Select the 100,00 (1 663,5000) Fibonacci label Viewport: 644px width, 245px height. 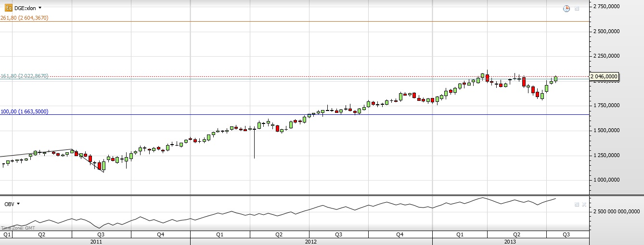click(24, 111)
